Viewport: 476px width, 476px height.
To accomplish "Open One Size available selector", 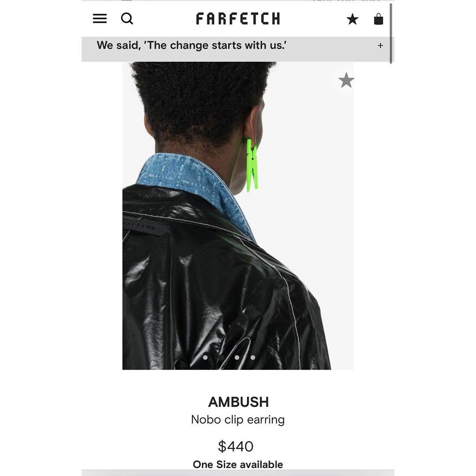I will [238, 465].
